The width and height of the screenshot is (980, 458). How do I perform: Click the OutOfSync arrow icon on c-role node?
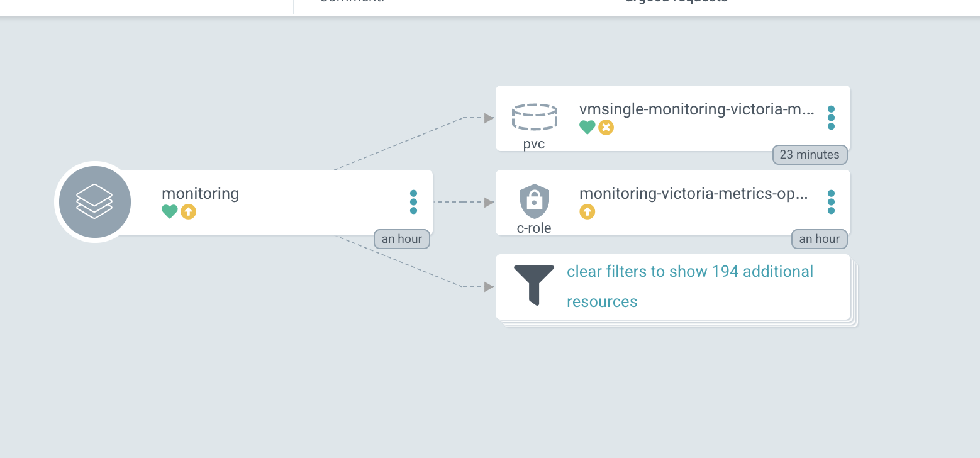587,211
